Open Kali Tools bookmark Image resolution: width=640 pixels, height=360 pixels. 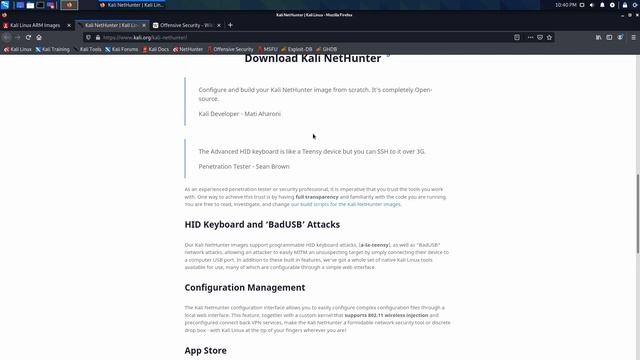[87, 49]
